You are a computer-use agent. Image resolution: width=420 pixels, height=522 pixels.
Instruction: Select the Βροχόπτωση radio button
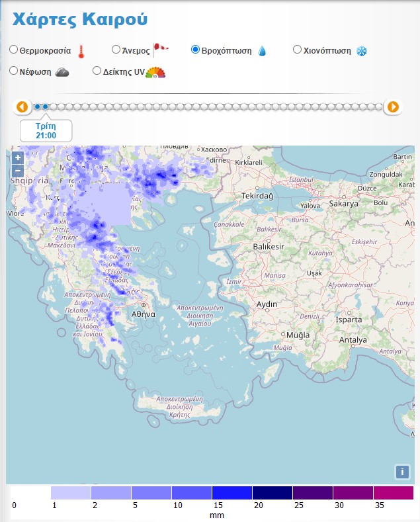point(195,50)
